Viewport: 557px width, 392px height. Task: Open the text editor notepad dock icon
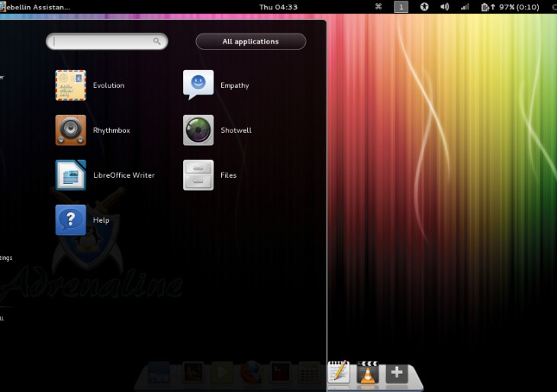pos(339,372)
